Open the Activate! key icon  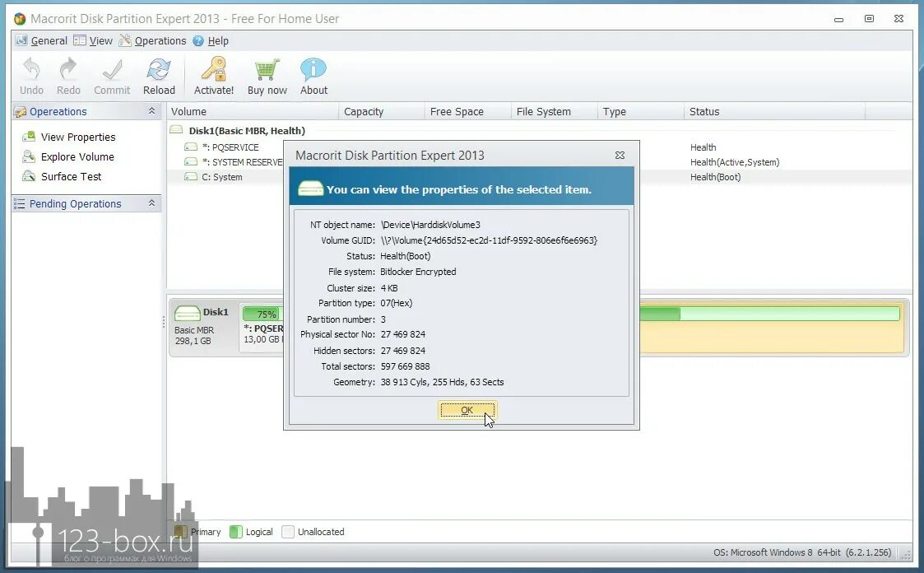point(214,68)
